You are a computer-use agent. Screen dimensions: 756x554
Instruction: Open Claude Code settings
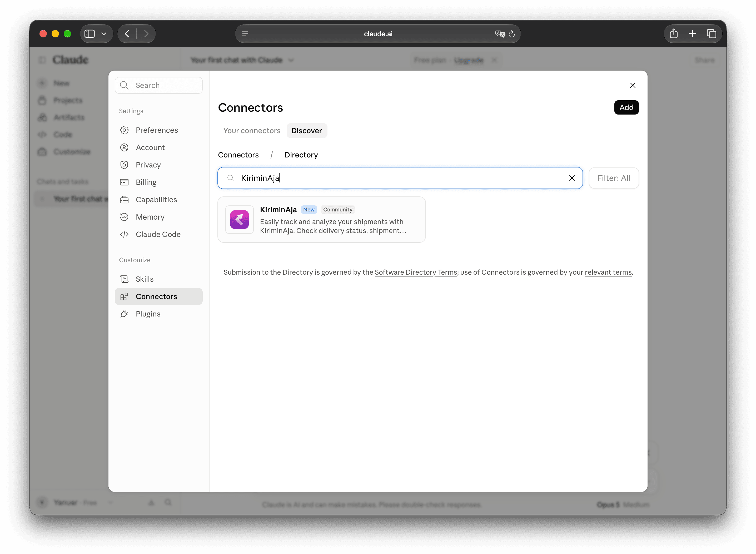158,235
